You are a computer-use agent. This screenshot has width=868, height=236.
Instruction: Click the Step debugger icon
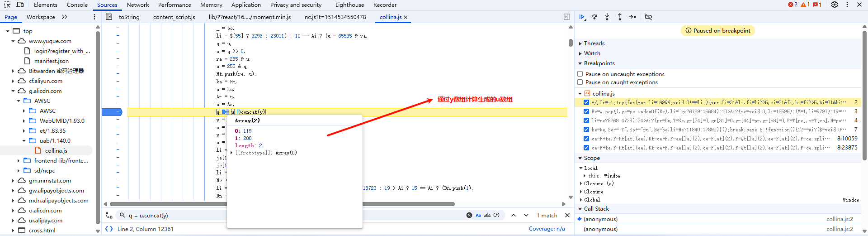point(632,17)
